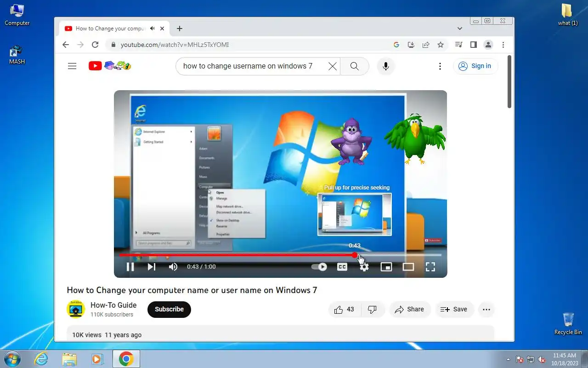Launch Internet Explorer from the taskbar
Screen dimensions: 588x368
pos(41,359)
